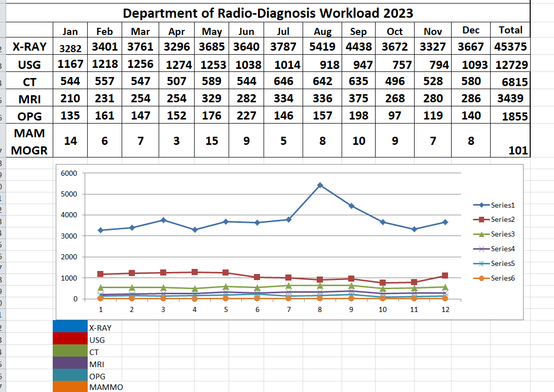Click the red color cell beside USG
This screenshot has width=554, height=392.
[x=70, y=340]
